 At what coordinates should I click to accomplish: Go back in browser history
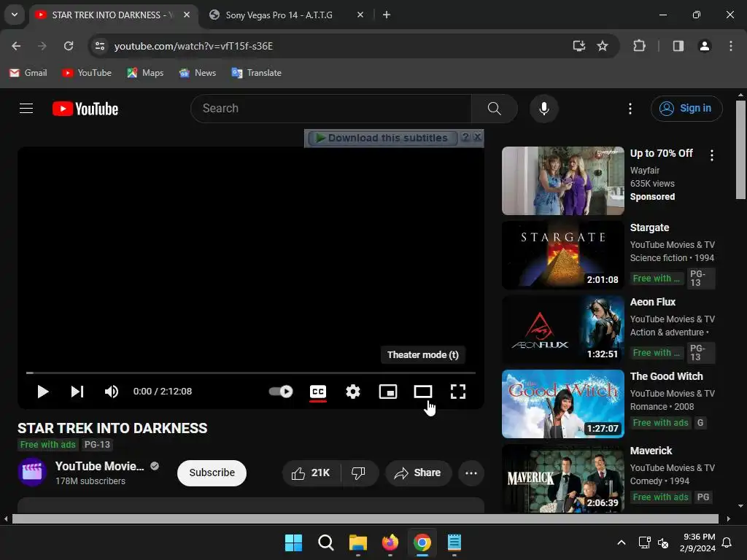click(x=16, y=46)
